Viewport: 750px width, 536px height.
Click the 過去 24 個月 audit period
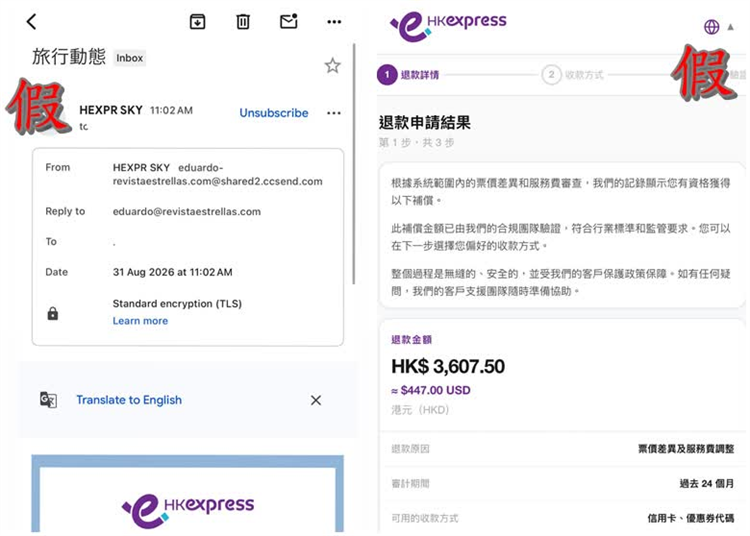(706, 483)
